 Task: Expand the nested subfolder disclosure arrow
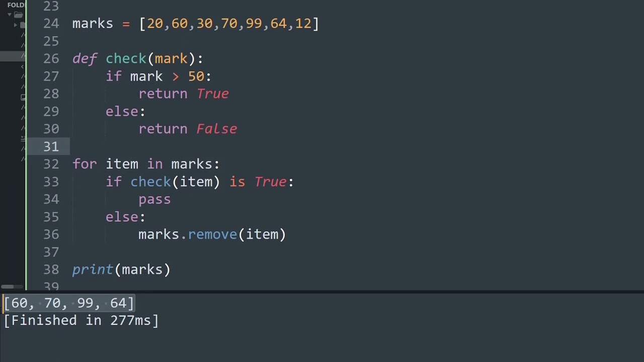coord(16,25)
